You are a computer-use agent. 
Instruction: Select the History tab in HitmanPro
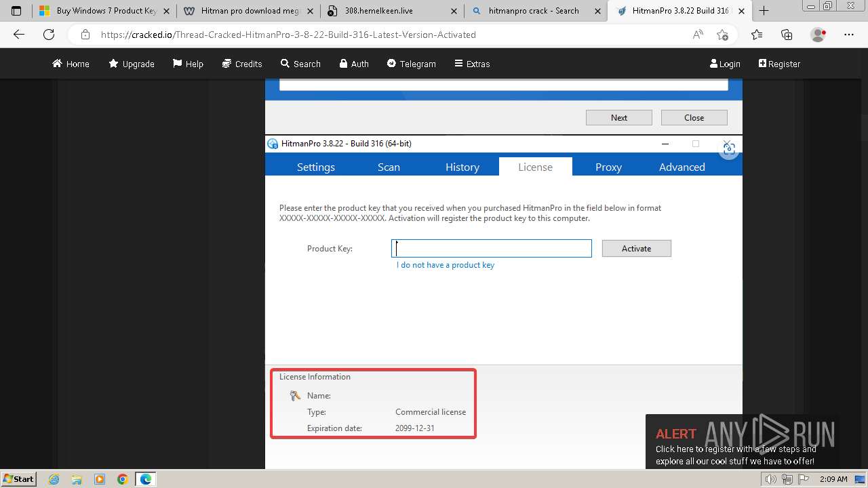click(462, 167)
